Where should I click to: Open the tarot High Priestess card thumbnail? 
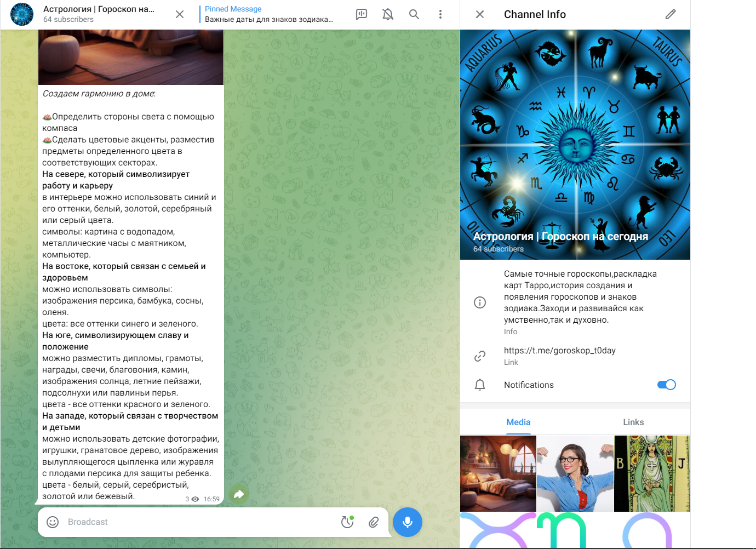coord(652,473)
